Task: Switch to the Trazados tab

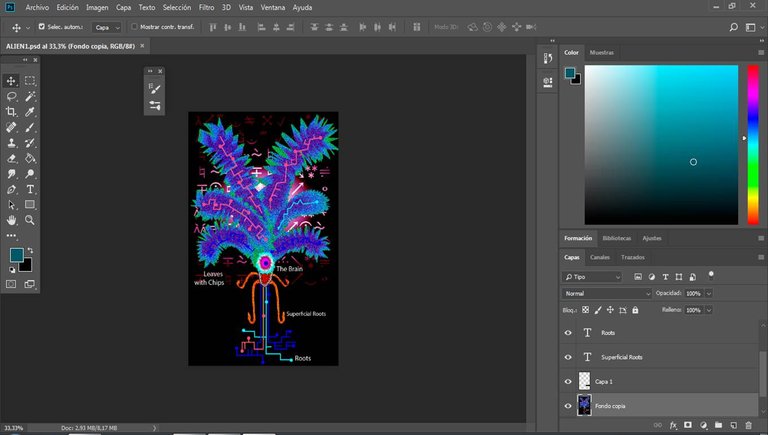Action: (x=633, y=257)
